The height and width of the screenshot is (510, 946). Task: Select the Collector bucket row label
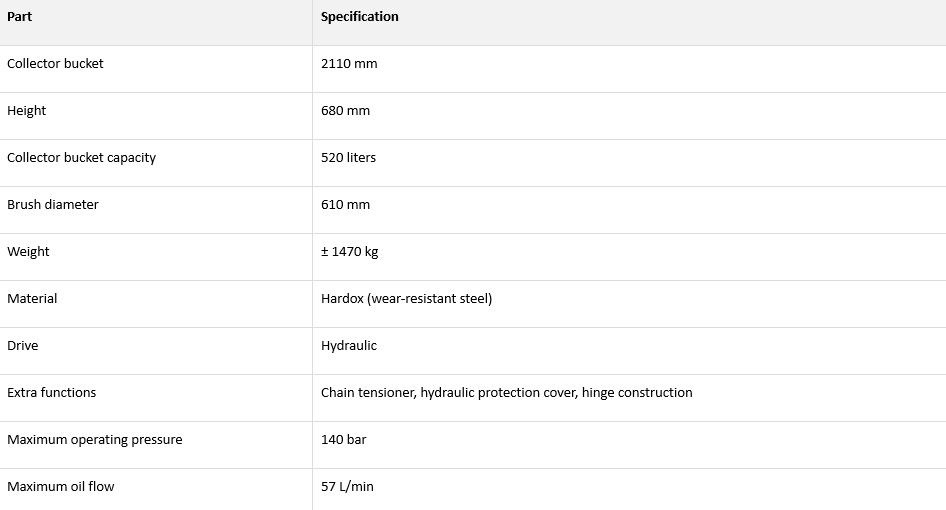tap(55, 63)
